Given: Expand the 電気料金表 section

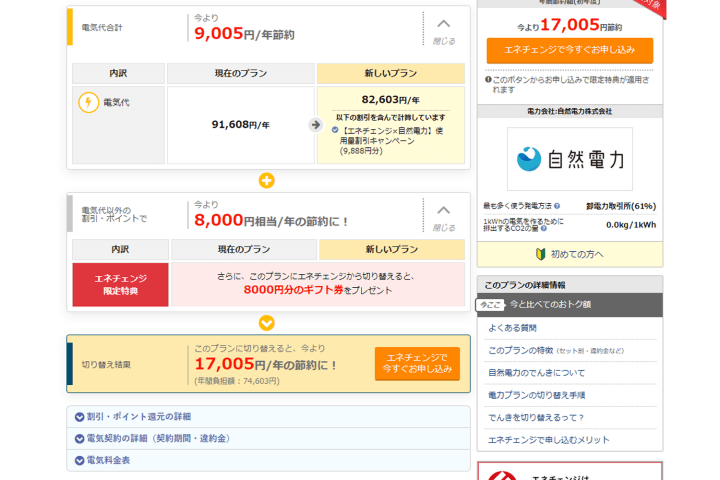Looking at the screenshot, I should pyautogui.click(x=269, y=460).
